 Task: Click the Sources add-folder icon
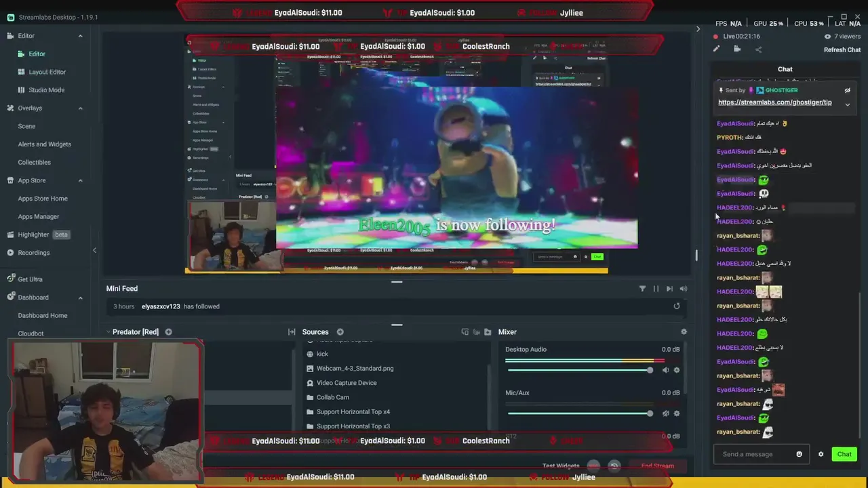click(487, 332)
